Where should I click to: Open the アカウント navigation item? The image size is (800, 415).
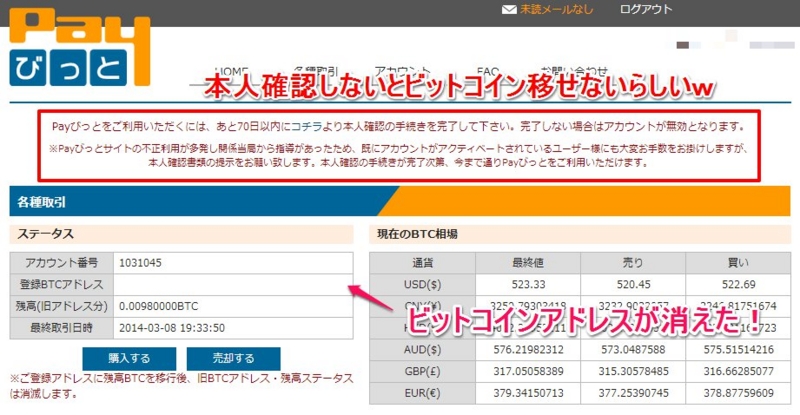pyautogui.click(x=402, y=71)
